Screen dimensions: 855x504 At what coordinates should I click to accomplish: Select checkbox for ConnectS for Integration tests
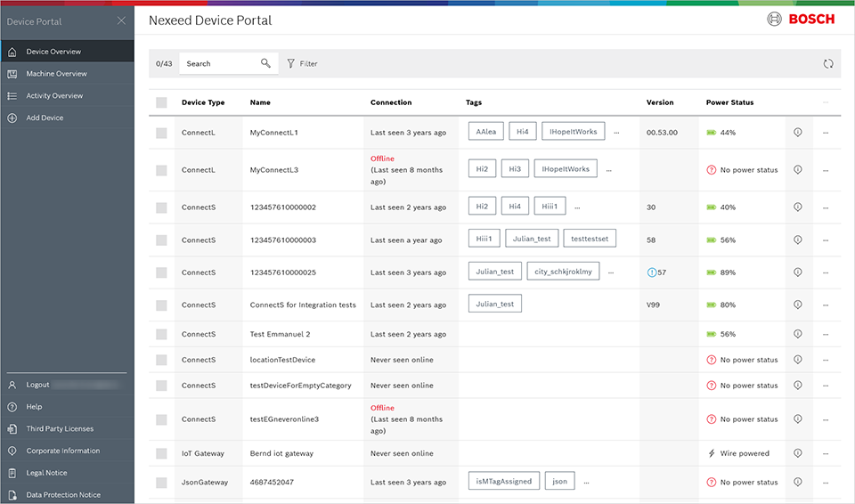(x=161, y=305)
